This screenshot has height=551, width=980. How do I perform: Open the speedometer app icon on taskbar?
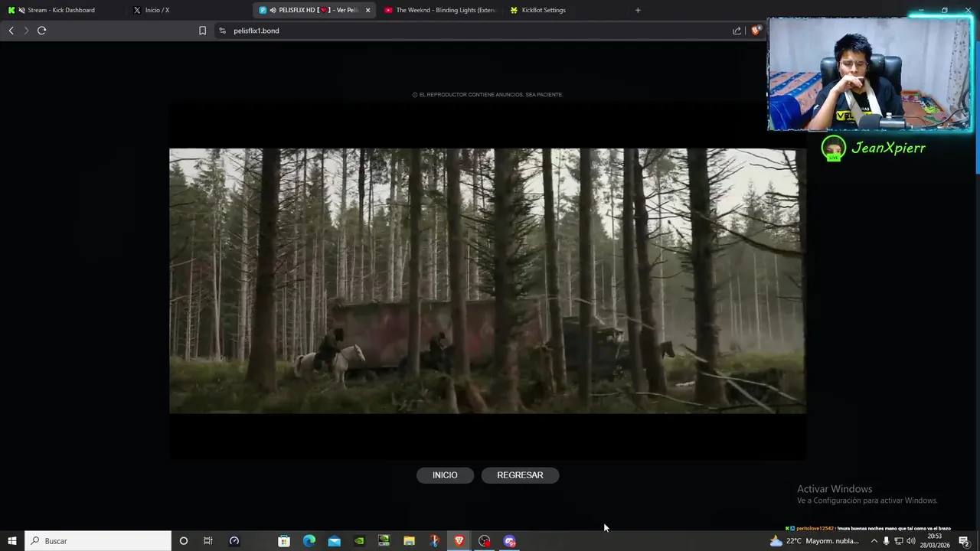click(x=234, y=541)
